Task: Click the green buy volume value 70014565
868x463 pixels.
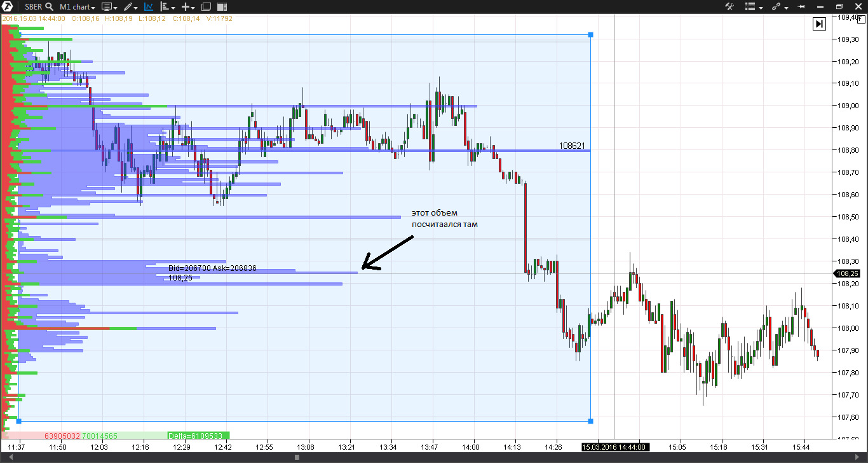Action: click(x=100, y=436)
